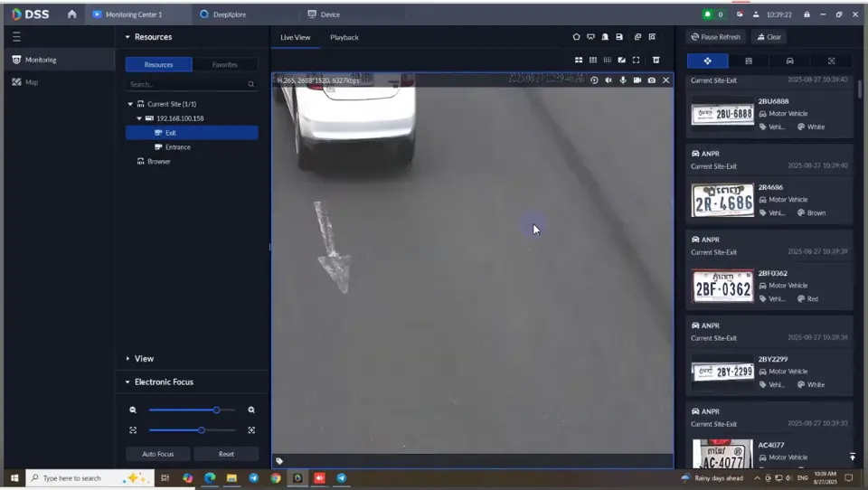Filter events by face image icon

tap(749, 61)
